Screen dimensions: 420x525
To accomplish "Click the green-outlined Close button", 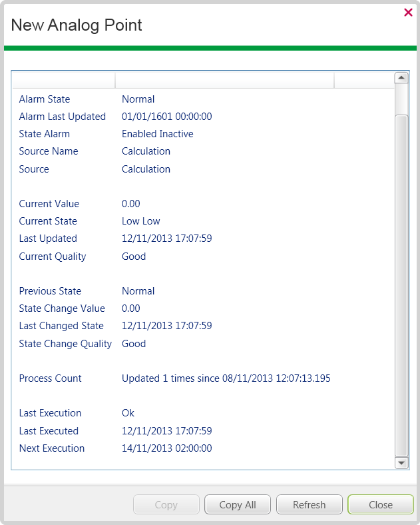I will click(x=380, y=504).
